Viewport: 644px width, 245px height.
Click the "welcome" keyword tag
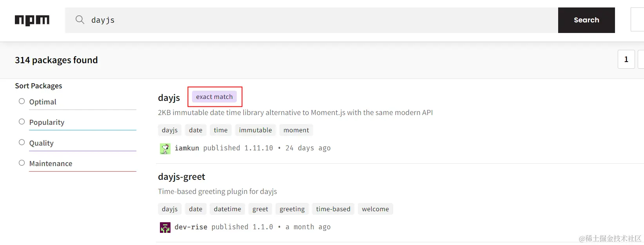(375, 209)
